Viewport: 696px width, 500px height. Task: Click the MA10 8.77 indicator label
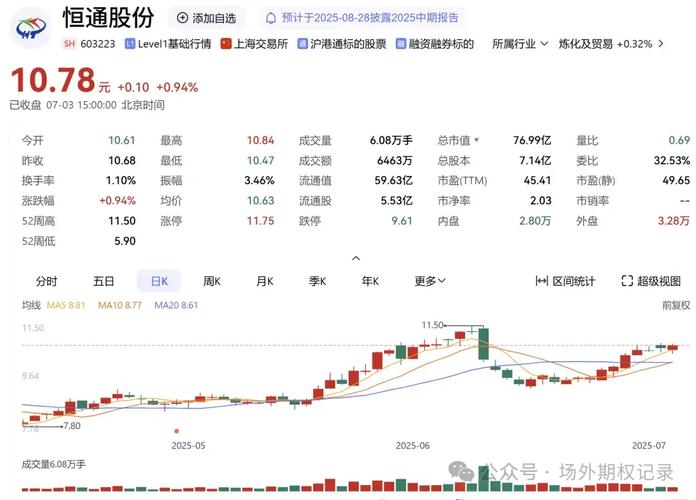click(x=120, y=306)
